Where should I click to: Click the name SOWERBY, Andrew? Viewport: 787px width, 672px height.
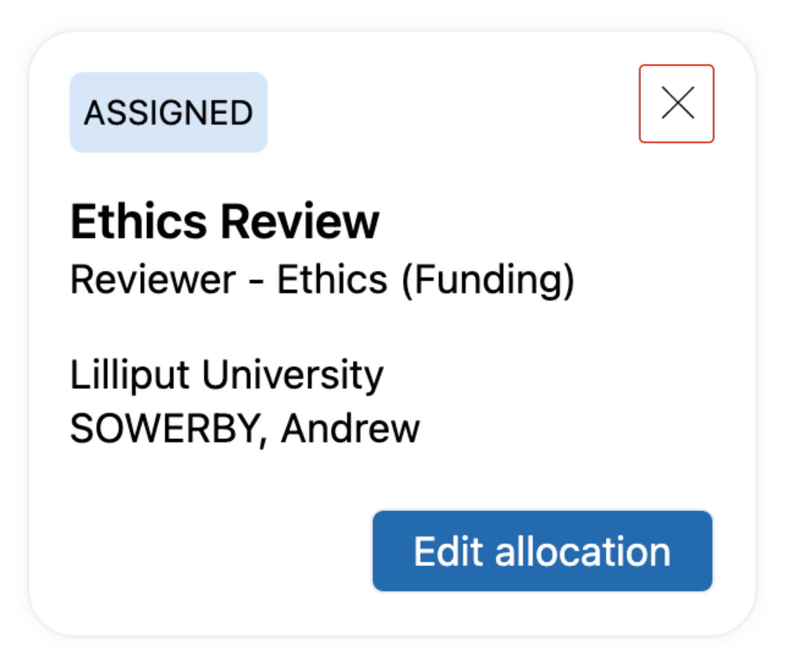[x=245, y=429]
